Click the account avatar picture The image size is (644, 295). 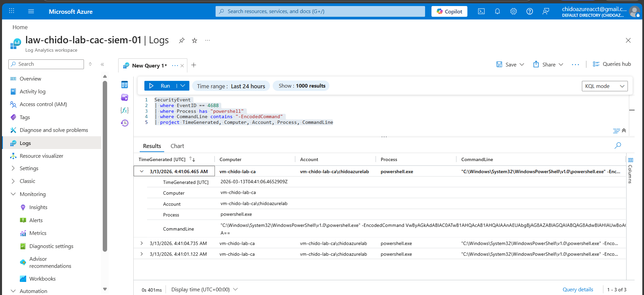(x=634, y=11)
